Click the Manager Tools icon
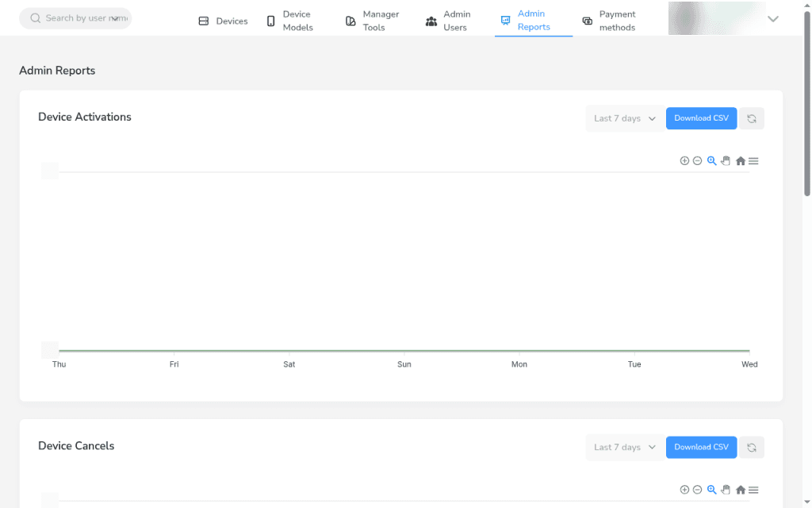Screen dimensions: 812x508 (x=350, y=21)
